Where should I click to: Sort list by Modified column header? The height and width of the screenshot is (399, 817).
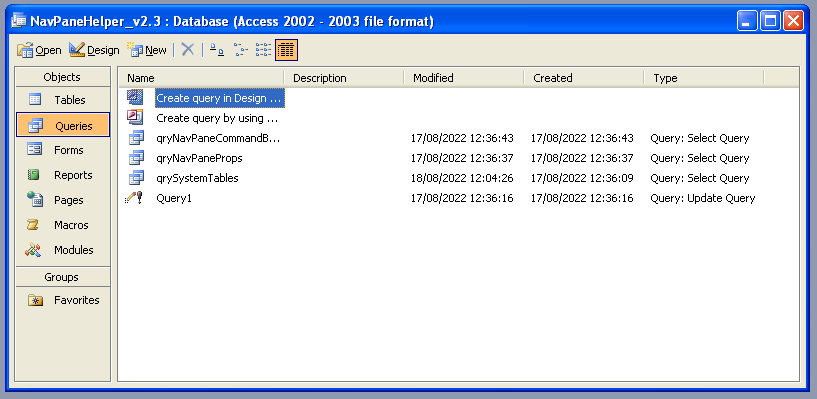click(x=464, y=78)
